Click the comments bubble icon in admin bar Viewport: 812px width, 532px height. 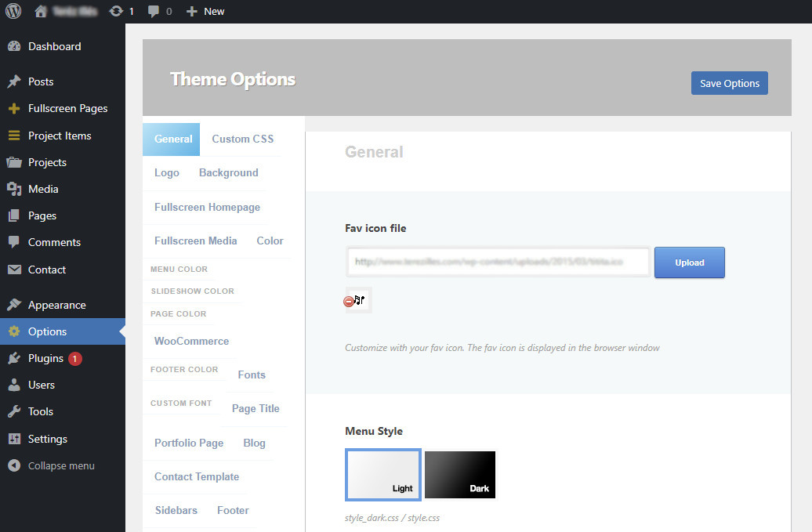(153, 11)
